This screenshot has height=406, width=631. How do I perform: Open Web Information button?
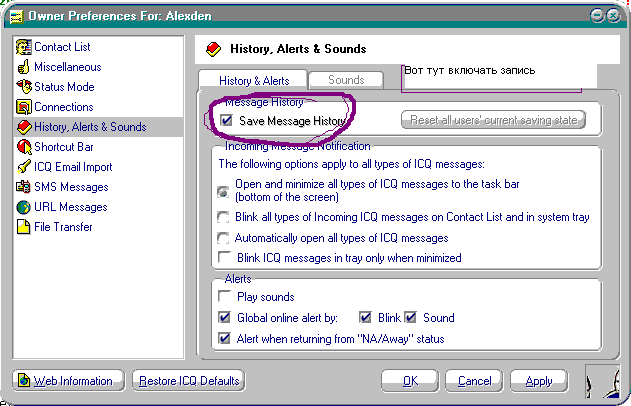point(69,381)
